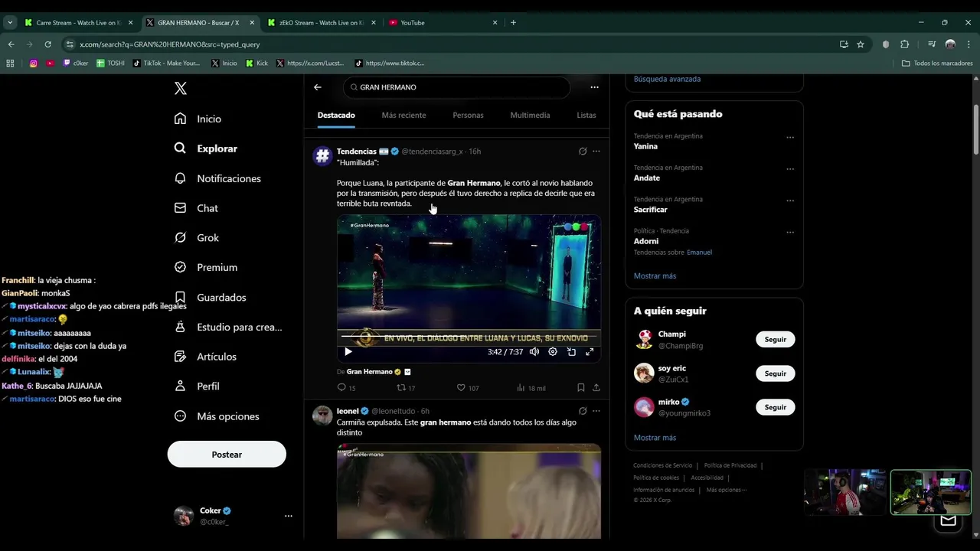Click the Perfil person icon
Viewport: 980px width, 551px height.
tap(181, 386)
